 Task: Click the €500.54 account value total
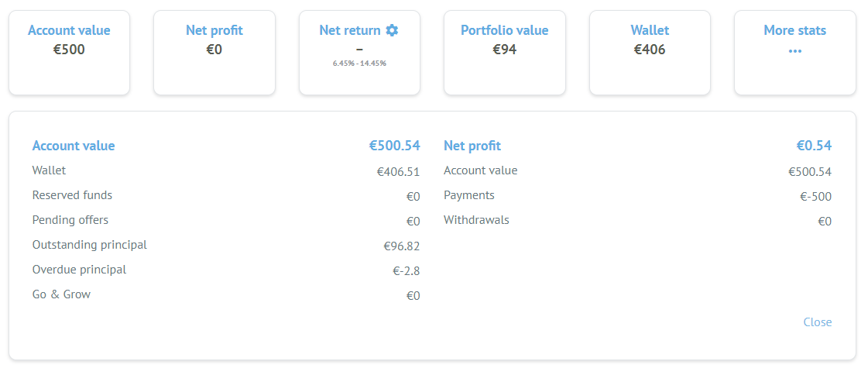point(395,146)
